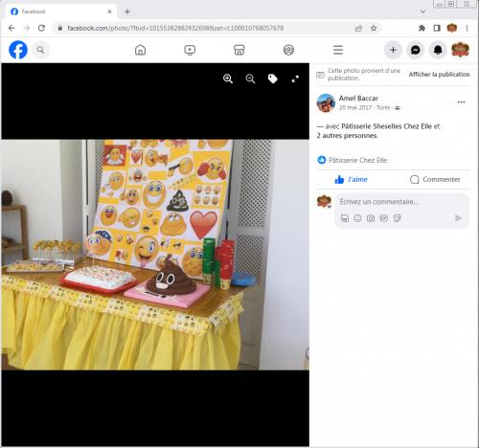The width and height of the screenshot is (479, 448).
Task: Click the Create plus button
Action: tap(393, 50)
